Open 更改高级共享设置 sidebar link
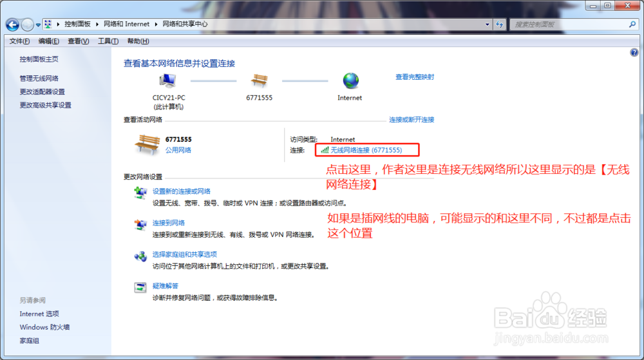This screenshot has width=644, height=360. point(46,105)
